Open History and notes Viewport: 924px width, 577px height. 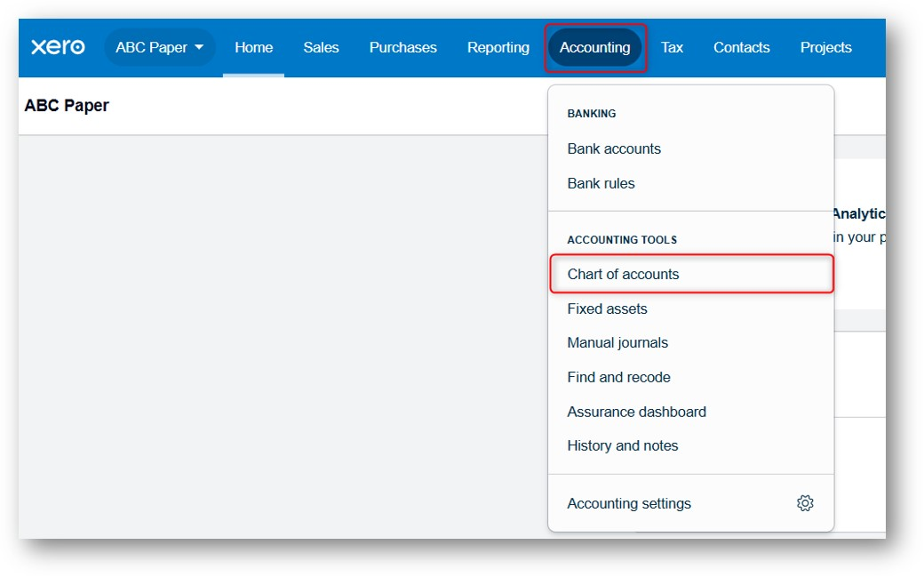(690, 445)
